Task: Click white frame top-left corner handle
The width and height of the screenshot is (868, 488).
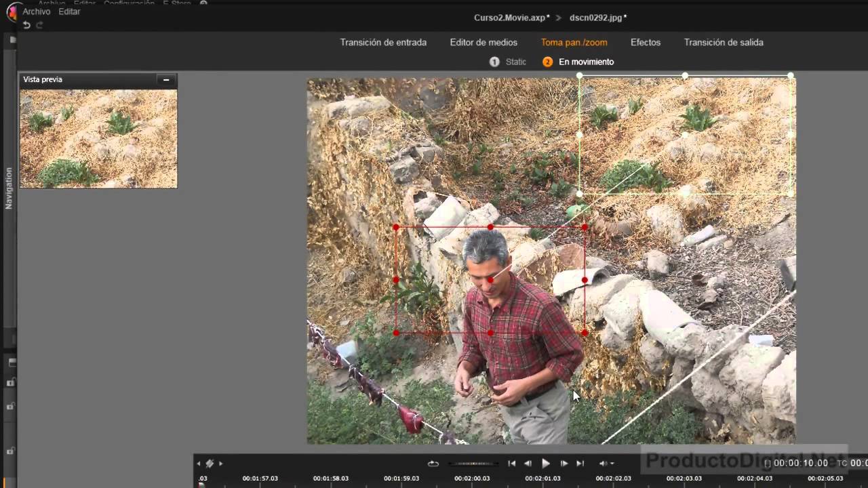Action: [x=580, y=76]
